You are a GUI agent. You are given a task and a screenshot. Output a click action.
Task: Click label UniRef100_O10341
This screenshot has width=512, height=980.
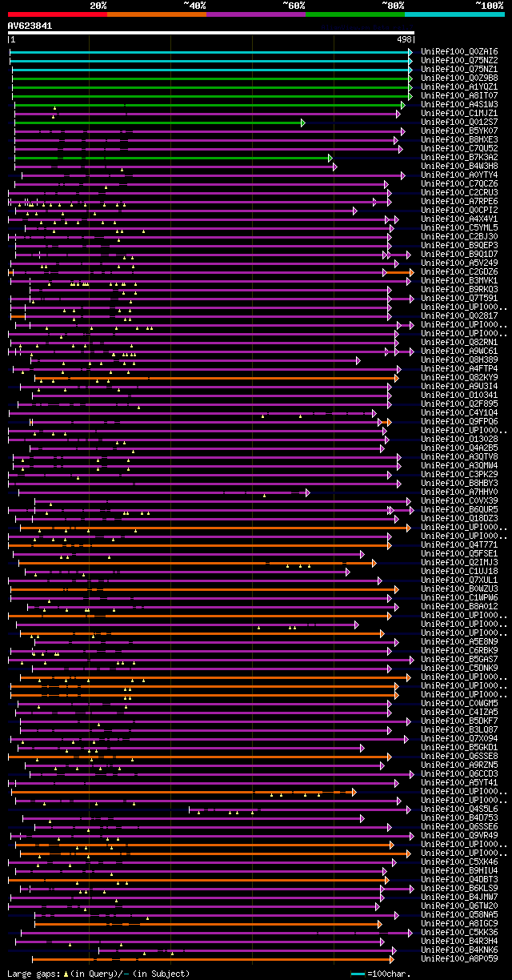point(459,395)
